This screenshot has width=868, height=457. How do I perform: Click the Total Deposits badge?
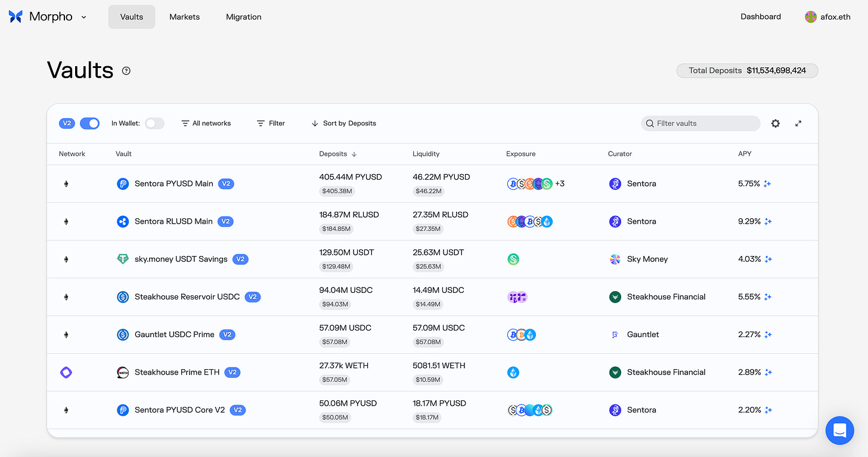[x=747, y=70]
